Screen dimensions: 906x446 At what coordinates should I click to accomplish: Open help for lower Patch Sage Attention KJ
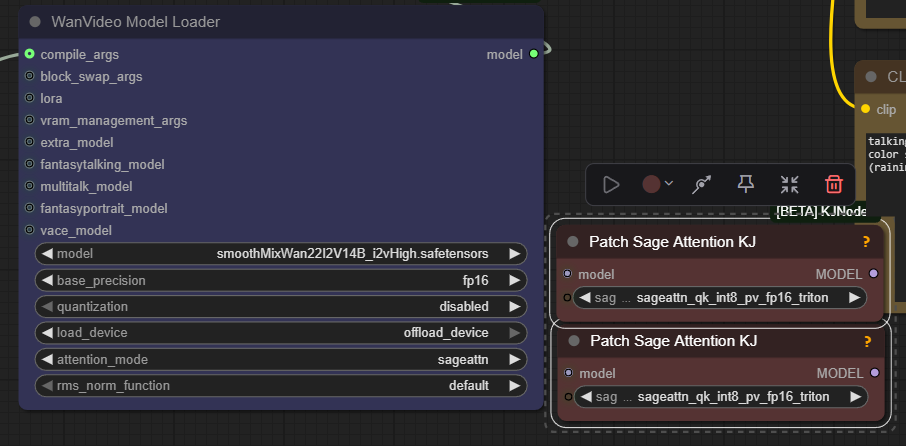tap(867, 341)
